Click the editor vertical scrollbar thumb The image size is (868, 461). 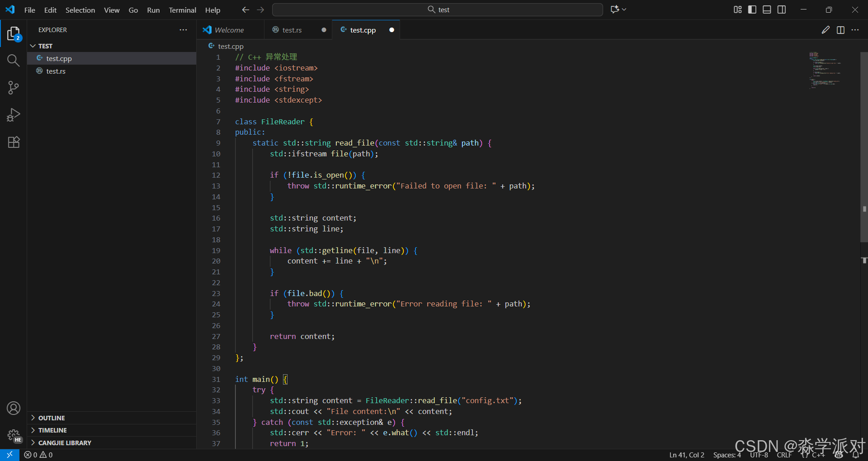click(x=864, y=147)
